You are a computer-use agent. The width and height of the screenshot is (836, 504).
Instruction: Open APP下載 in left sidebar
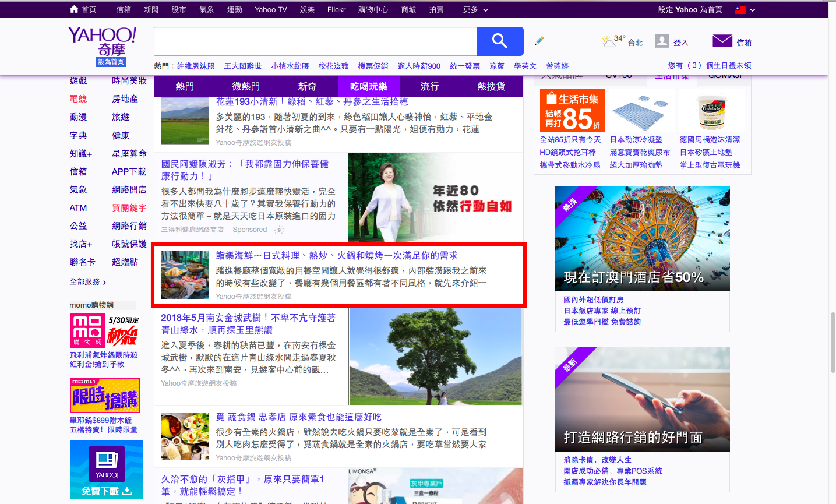[x=129, y=171]
